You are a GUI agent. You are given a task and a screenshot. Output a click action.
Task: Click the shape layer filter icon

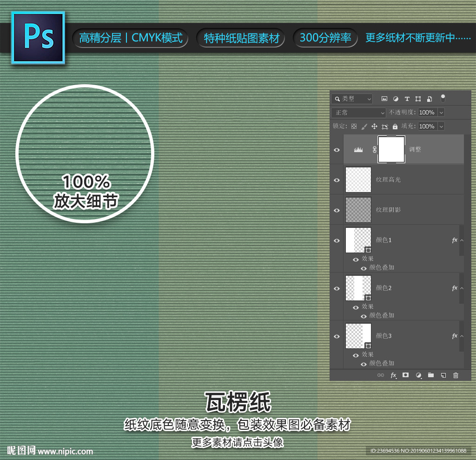pyautogui.click(x=418, y=99)
